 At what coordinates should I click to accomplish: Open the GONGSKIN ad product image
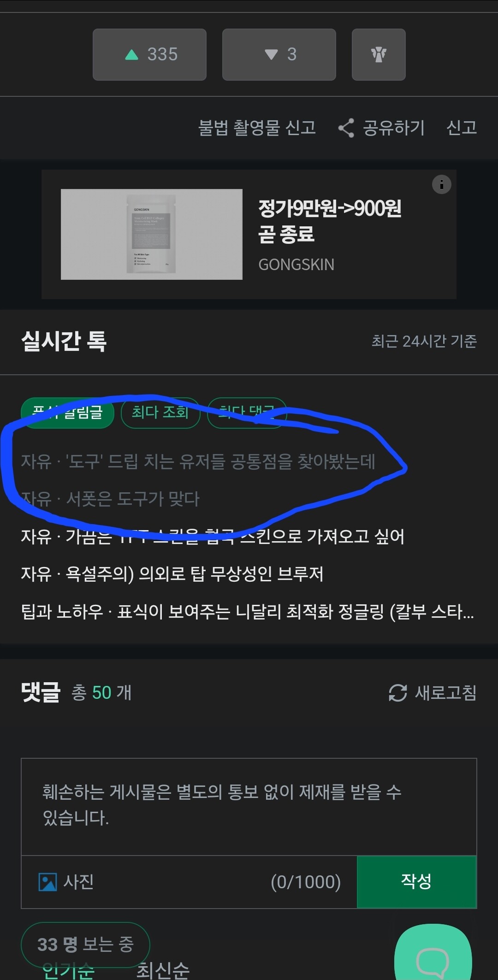(x=152, y=234)
